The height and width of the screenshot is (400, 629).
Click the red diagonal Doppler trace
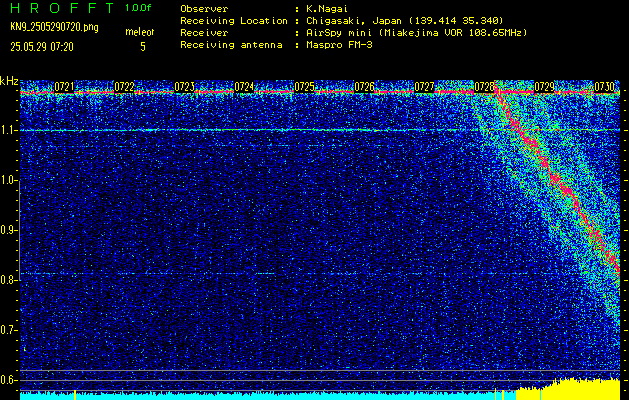point(560,181)
